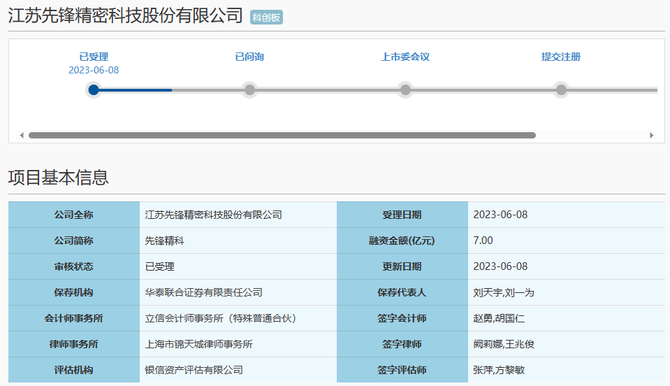670x386 pixels.
Task: Select the 已问询 stage label
Action: (250, 56)
